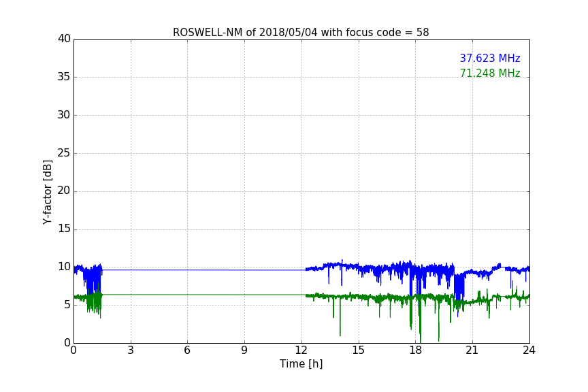Click the y-axis tick label '40'
Screen dimensions: 588x392
point(64,39)
